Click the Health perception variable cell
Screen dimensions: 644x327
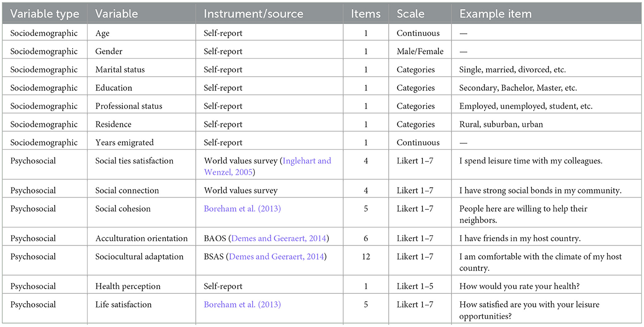(x=127, y=286)
